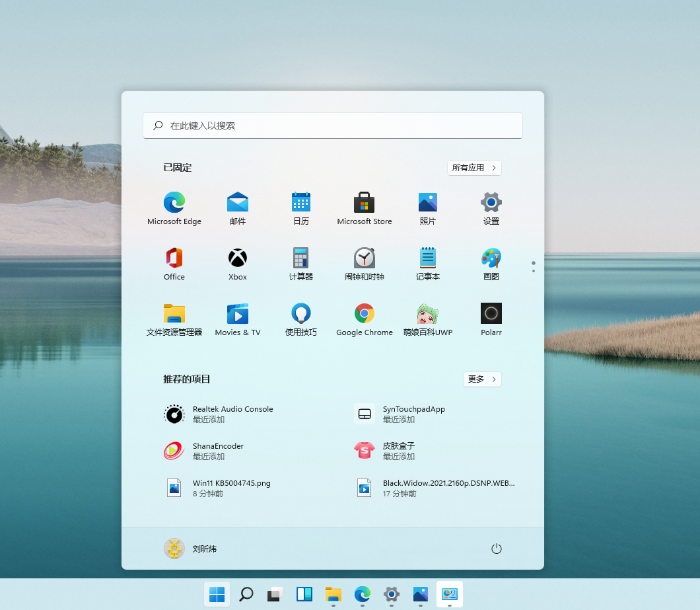Open recent file Win11 KB5004745.png
Viewport: 700px width, 610px height.
point(225,488)
